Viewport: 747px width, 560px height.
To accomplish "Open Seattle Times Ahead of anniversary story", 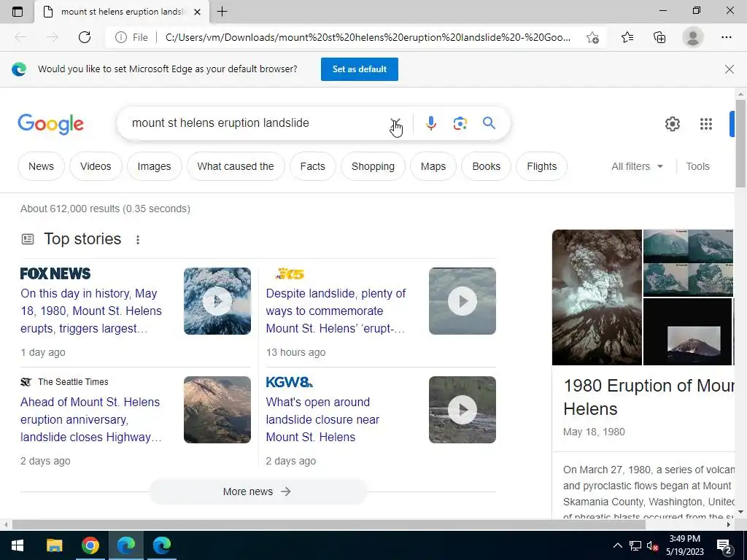I will [x=91, y=419].
